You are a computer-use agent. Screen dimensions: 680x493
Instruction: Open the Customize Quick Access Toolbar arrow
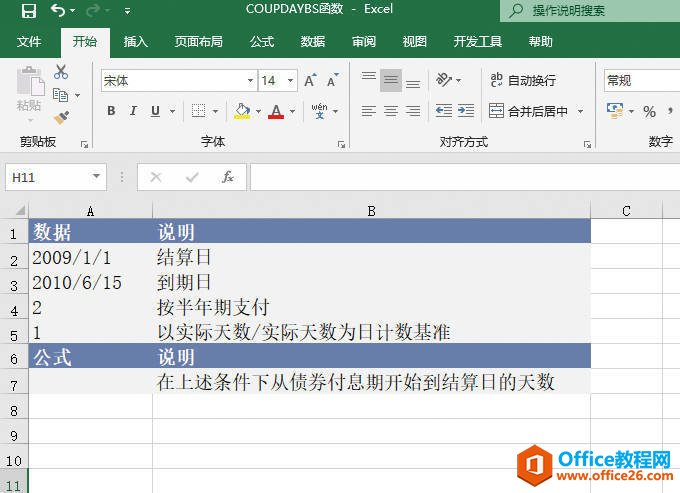[x=128, y=11]
